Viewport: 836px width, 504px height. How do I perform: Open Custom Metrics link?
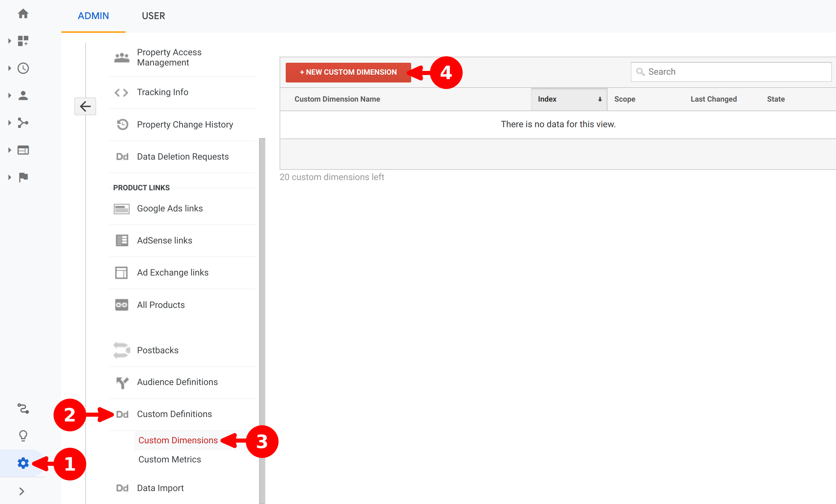(169, 459)
